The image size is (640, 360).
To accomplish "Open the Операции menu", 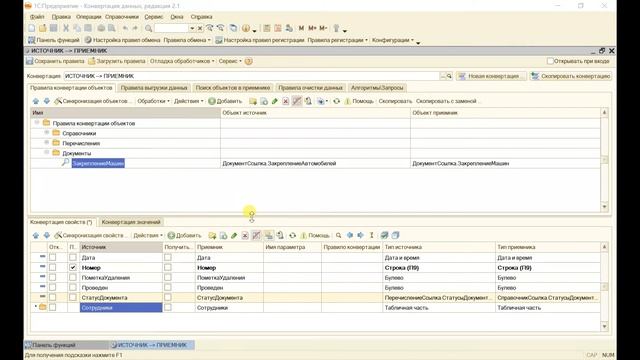I will [x=88, y=17].
